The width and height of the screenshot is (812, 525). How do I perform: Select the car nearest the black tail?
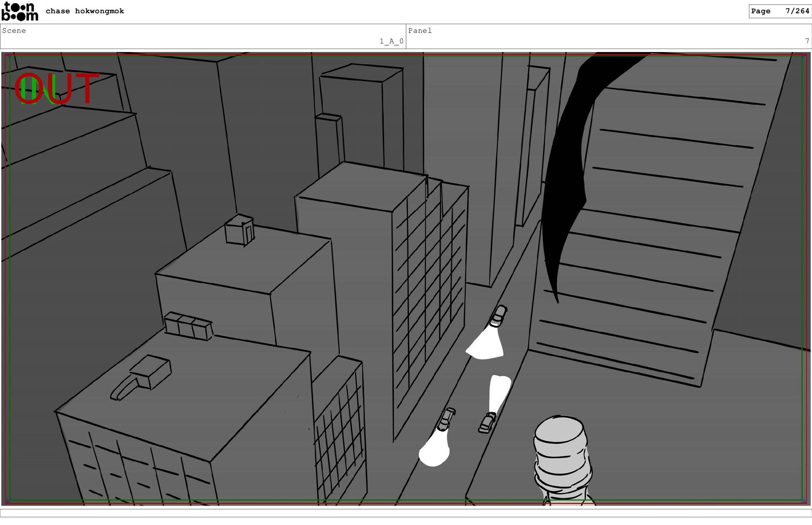499,315
